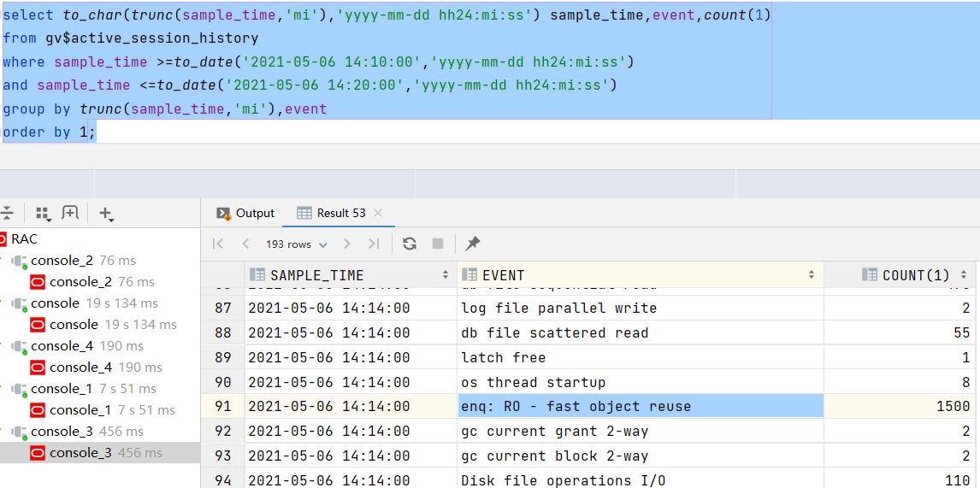The height and width of the screenshot is (488, 980).
Task: Place cursor after 'order by 1;' in editor
Action: pyautogui.click(x=97, y=132)
